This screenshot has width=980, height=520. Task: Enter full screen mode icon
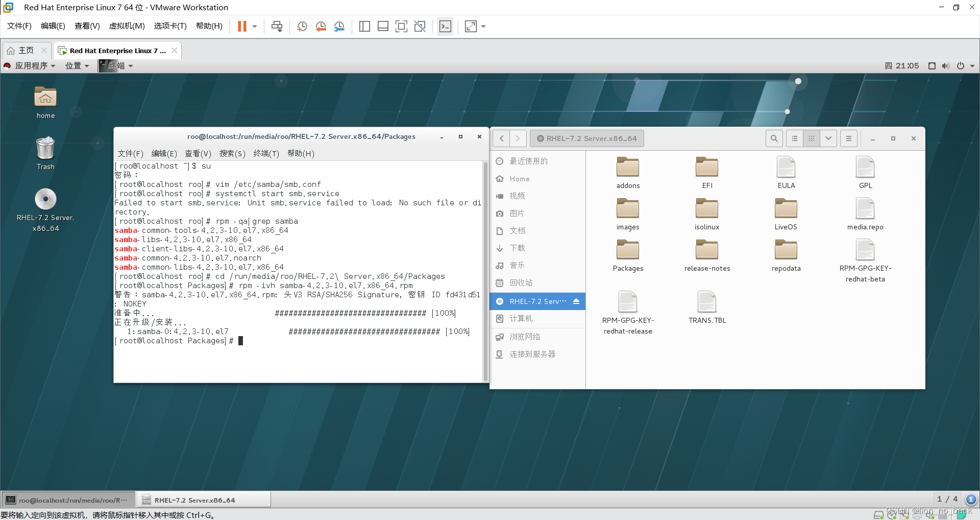(401, 26)
